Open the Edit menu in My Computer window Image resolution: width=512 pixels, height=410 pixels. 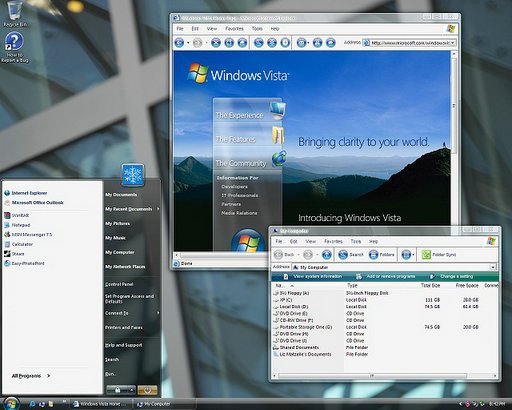(x=294, y=241)
